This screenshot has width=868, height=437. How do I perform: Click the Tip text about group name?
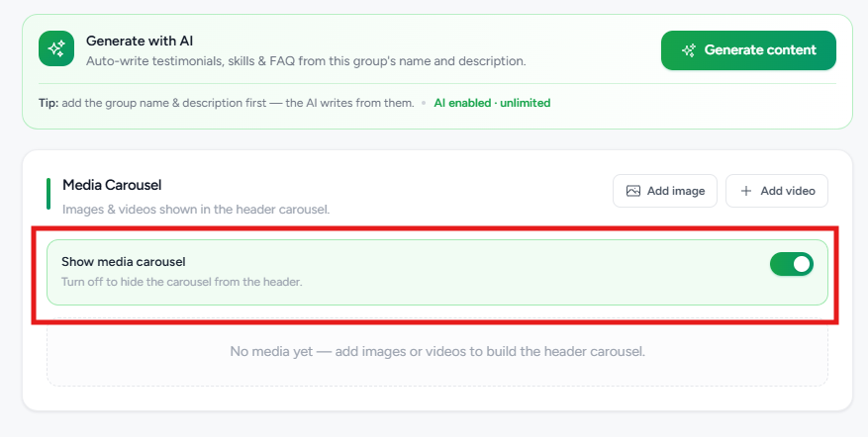227,103
